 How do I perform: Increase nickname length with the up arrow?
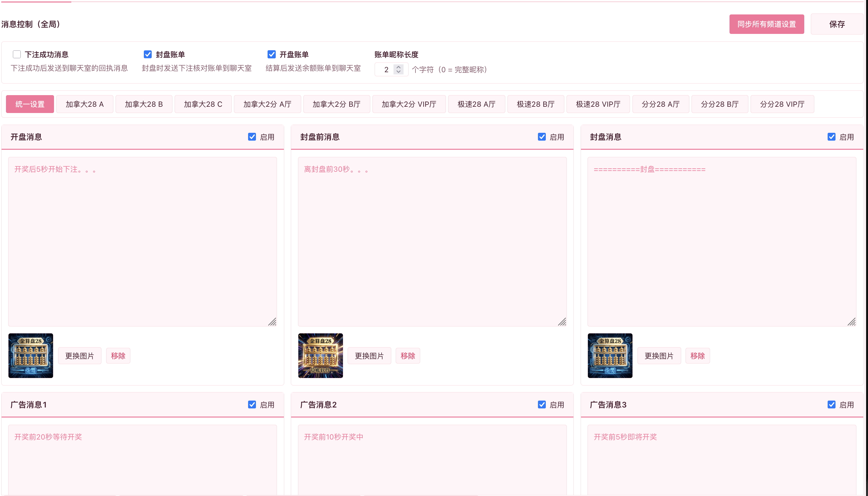coord(399,67)
